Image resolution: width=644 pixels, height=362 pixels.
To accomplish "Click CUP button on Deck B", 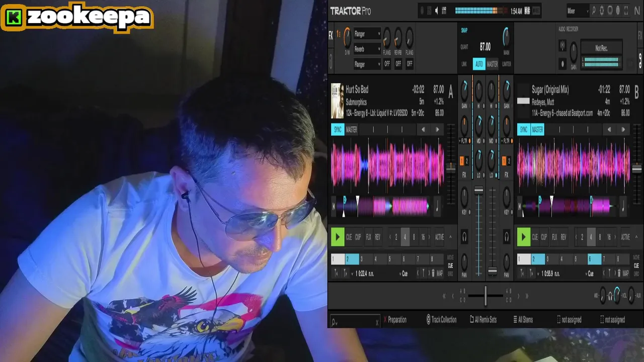I will point(544,237).
